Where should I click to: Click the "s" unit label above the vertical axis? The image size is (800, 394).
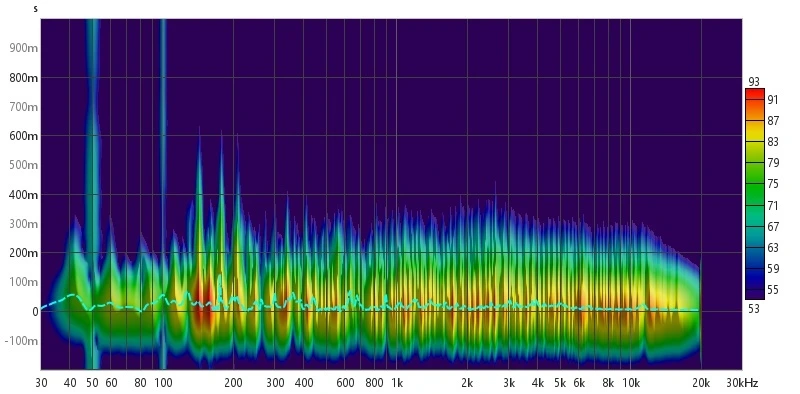tap(36, 9)
